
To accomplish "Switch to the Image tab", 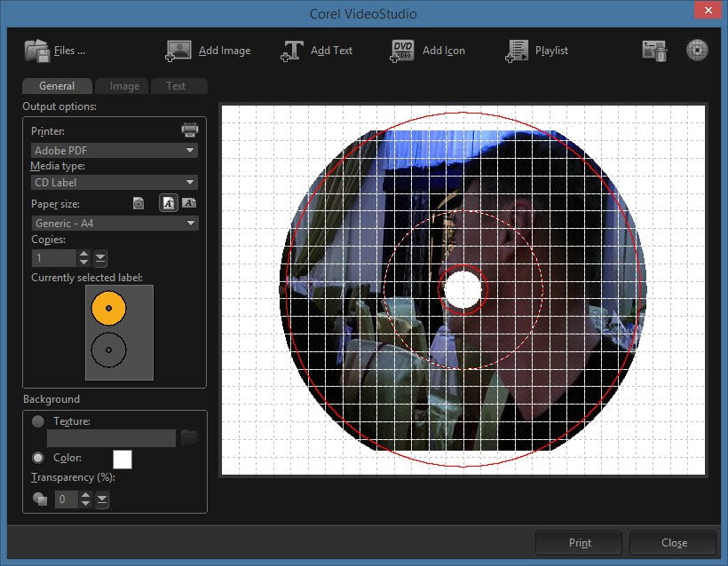I will (124, 86).
